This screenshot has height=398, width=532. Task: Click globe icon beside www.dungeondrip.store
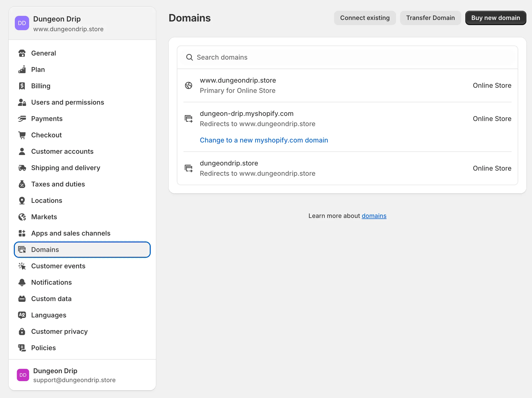pos(189,85)
